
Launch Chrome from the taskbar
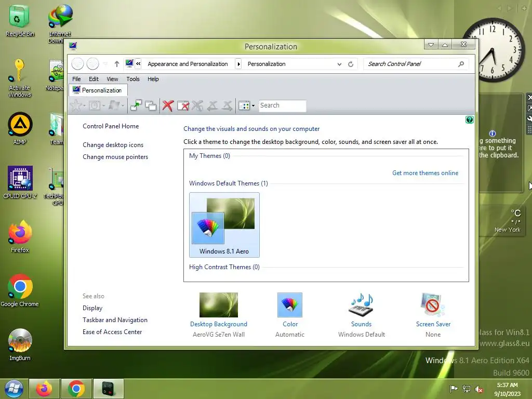(76, 389)
